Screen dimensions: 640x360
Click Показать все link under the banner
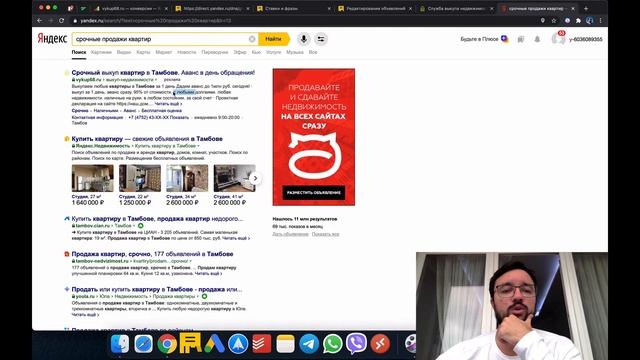pyautogui.click(x=325, y=234)
